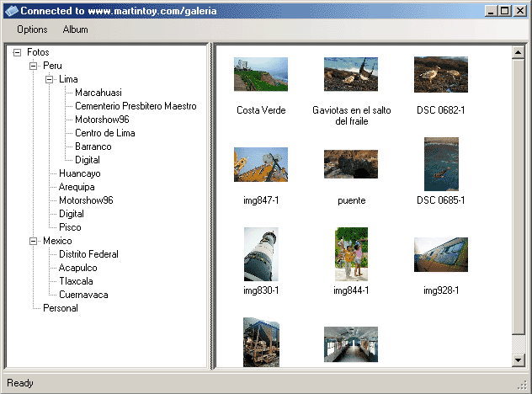Screen dimensions: 532x394
Task: Select the puente photo thumbnail
Action: pos(351,164)
